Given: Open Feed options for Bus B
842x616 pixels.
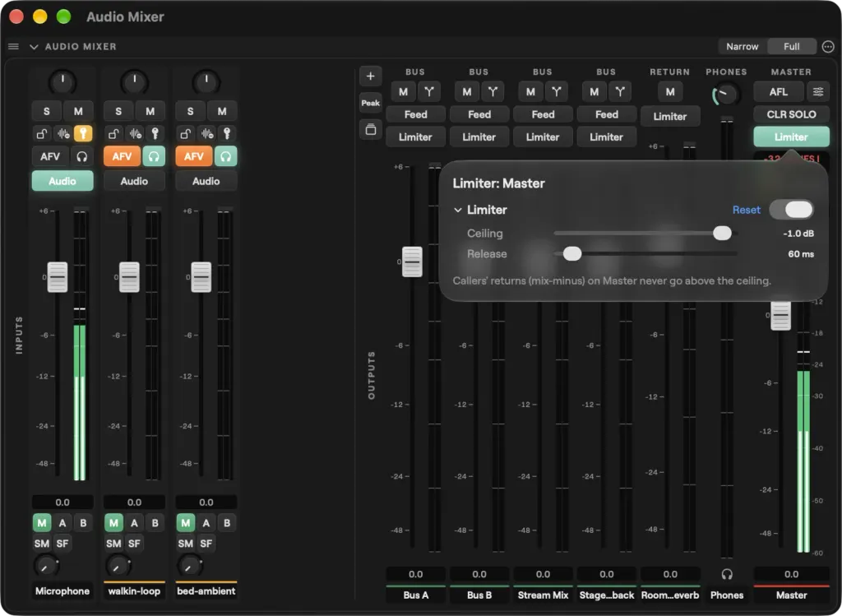Looking at the screenshot, I should pos(479,114).
